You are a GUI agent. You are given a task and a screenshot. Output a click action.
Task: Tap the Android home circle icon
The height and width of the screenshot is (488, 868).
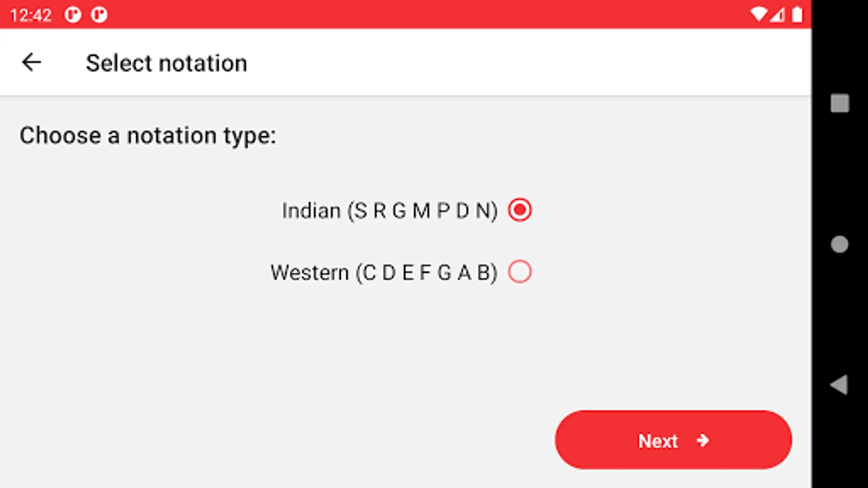pyautogui.click(x=839, y=244)
